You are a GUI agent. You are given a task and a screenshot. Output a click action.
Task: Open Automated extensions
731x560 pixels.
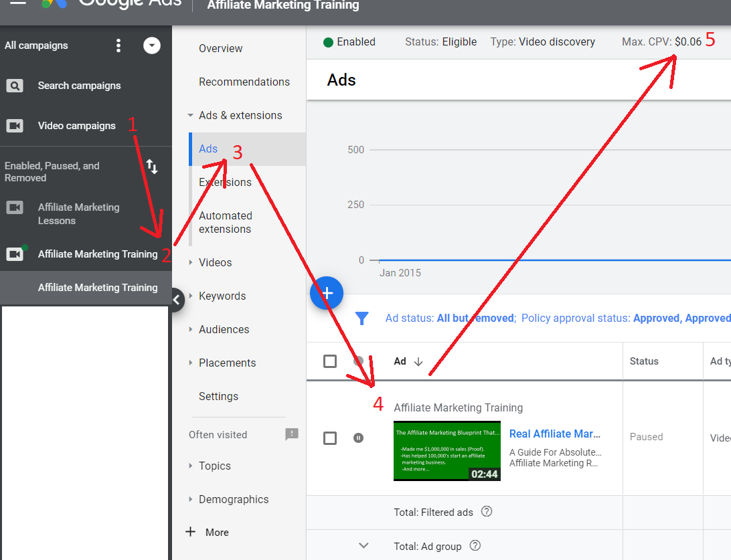click(226, 222)
